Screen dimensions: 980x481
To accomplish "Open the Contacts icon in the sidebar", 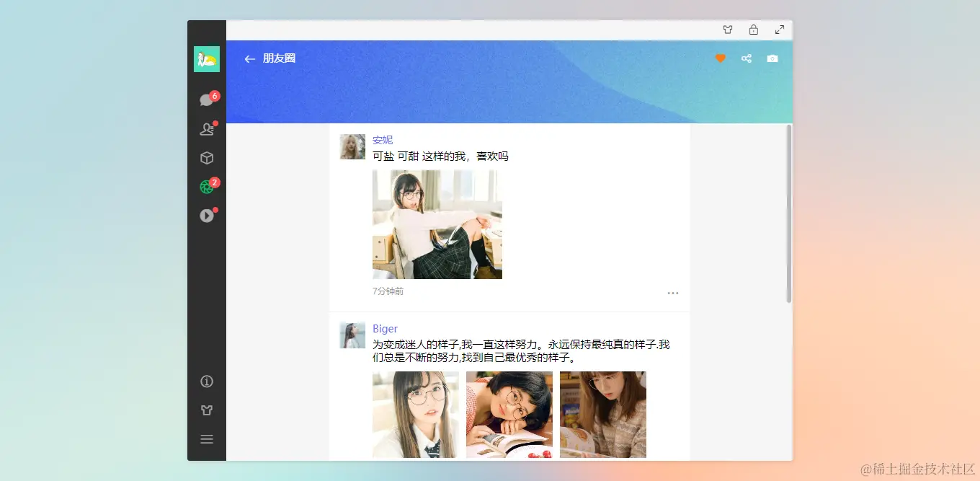I will click(207, 128).
